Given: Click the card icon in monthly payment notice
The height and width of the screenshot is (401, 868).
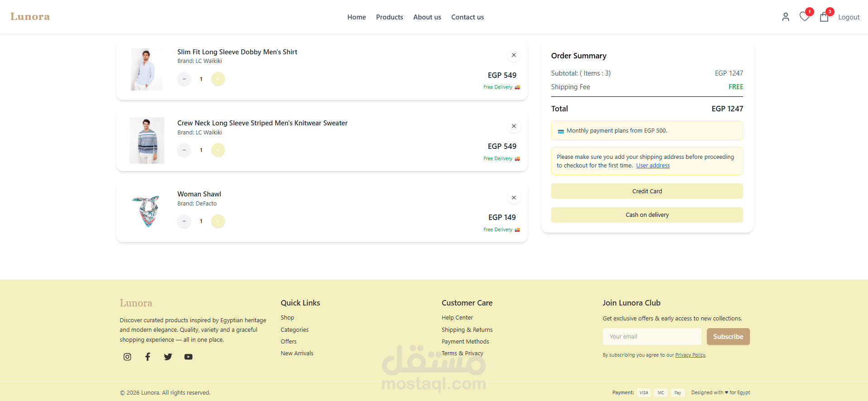Looking at the screenshot, I should pyautogui.click(x=561, y=131).
